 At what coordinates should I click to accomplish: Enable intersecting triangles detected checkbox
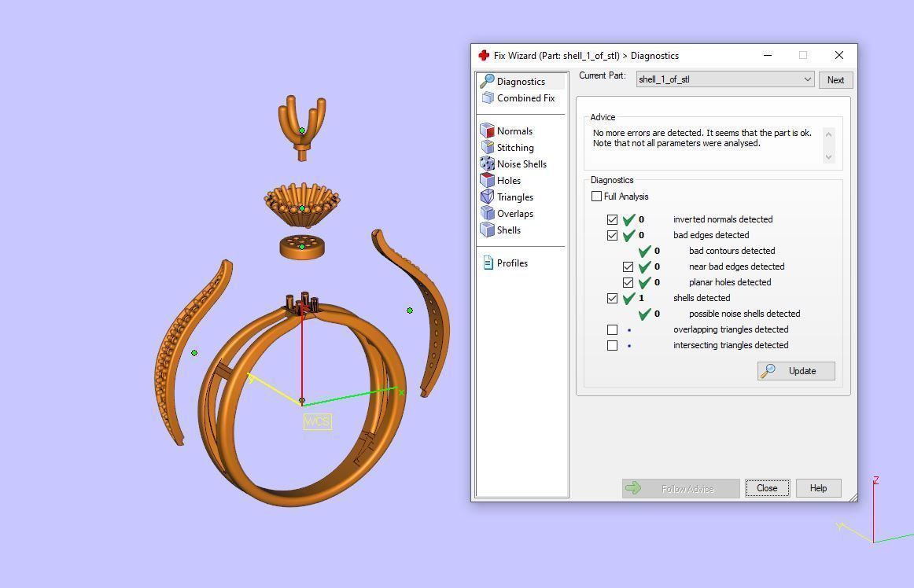click(x=612, y=345)
